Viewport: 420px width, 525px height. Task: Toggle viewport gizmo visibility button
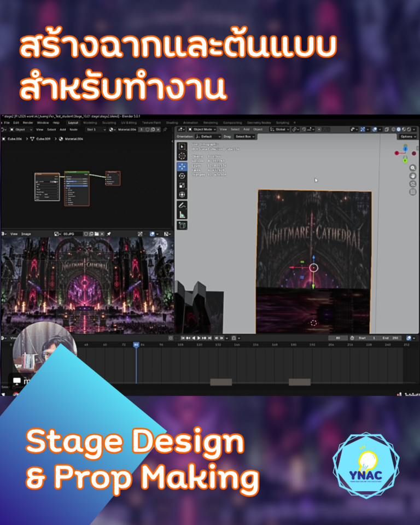pos(363,129)
